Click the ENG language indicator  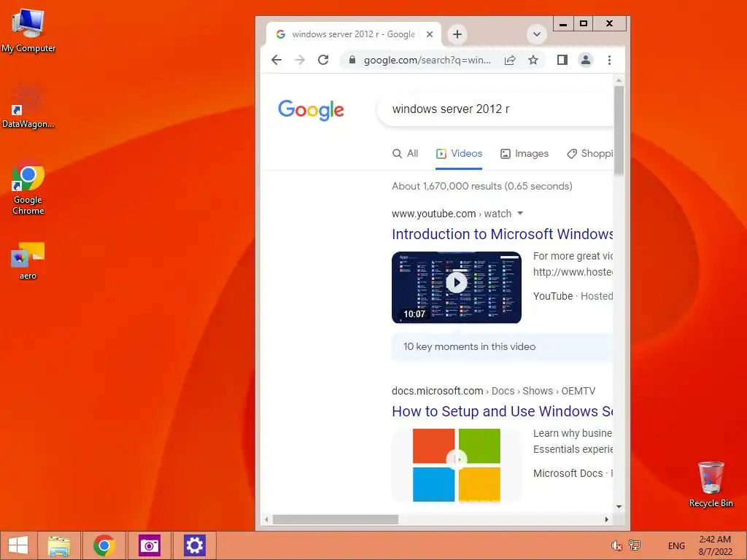pos(676,545)
